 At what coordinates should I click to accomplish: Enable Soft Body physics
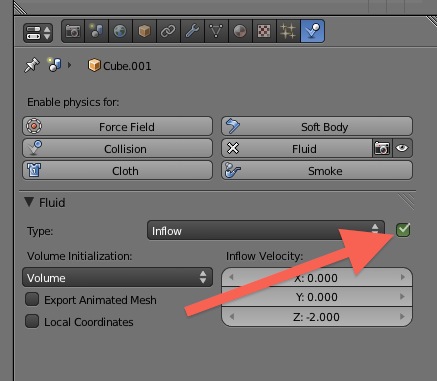317,126
